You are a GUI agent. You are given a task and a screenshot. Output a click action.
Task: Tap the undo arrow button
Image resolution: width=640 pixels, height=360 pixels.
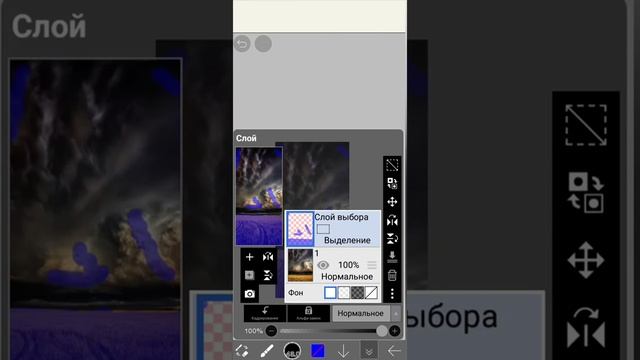pos(242,44)
